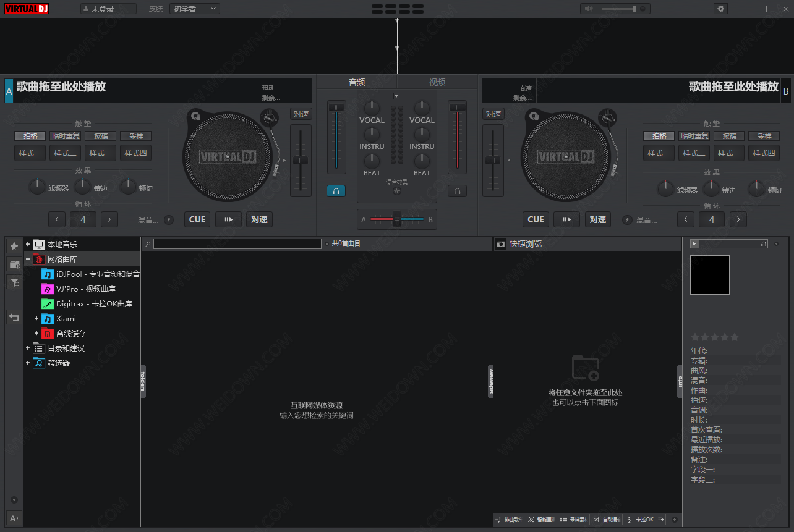The width and height of the screenshot is (794, 532).
Task: Click the CUE button on deck A
Action: pos(197,219)
